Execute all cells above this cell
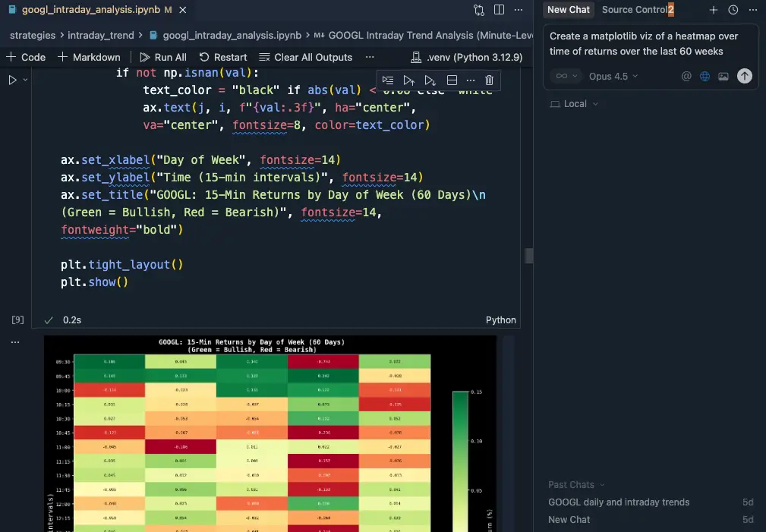The height and width of the screenshot is (532, 766). pyautogui.click(x=410, y=80)
